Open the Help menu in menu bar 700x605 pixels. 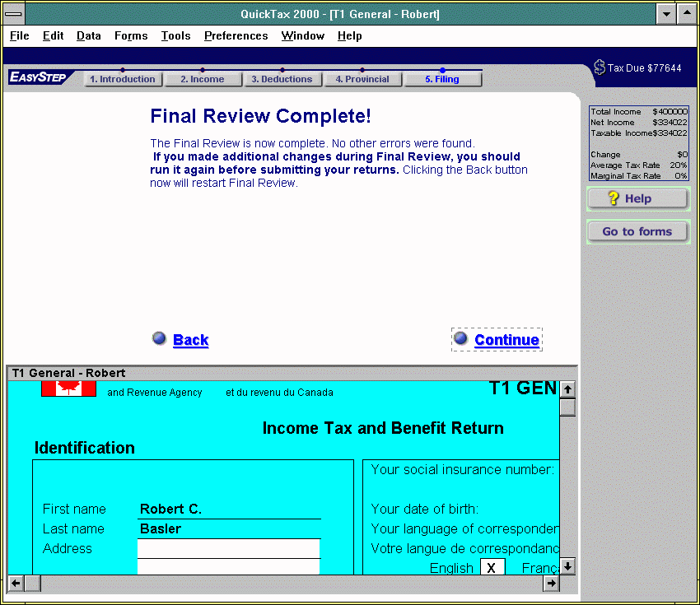(x=349, y=36)
